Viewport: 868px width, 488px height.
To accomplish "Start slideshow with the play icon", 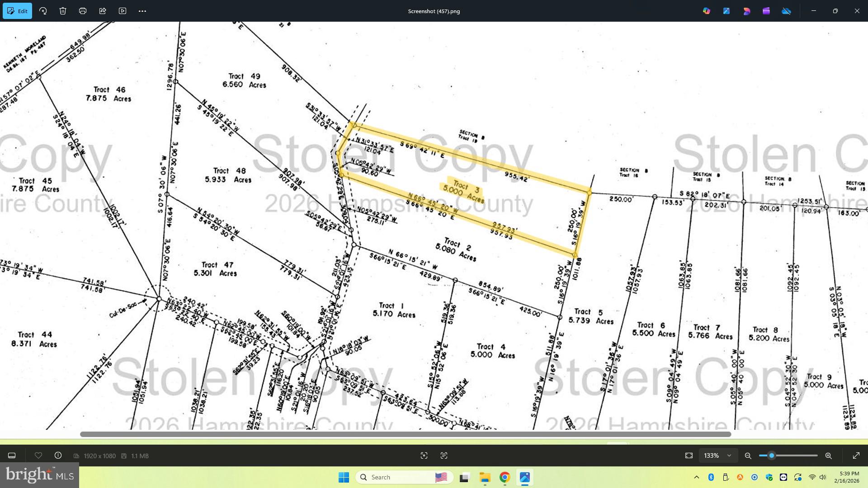I will [123, 11].
